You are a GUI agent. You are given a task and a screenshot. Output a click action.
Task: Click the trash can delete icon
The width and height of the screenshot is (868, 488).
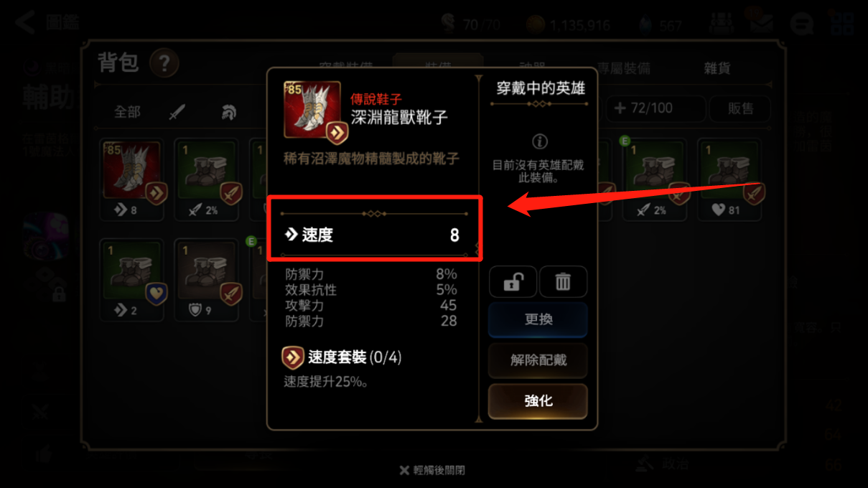[563, 281]
